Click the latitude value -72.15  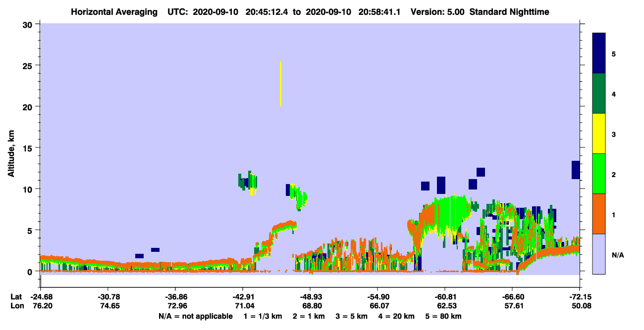pos(580,297)
